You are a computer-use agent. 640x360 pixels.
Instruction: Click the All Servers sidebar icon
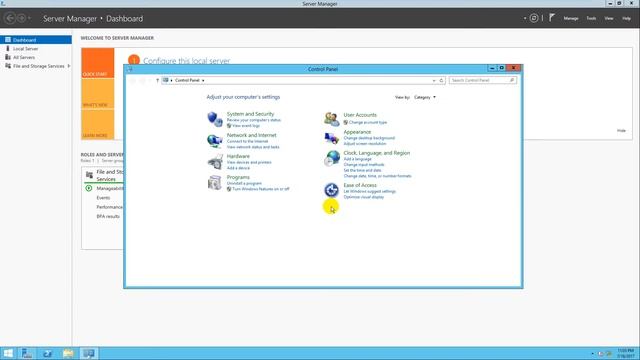[8, 57]
